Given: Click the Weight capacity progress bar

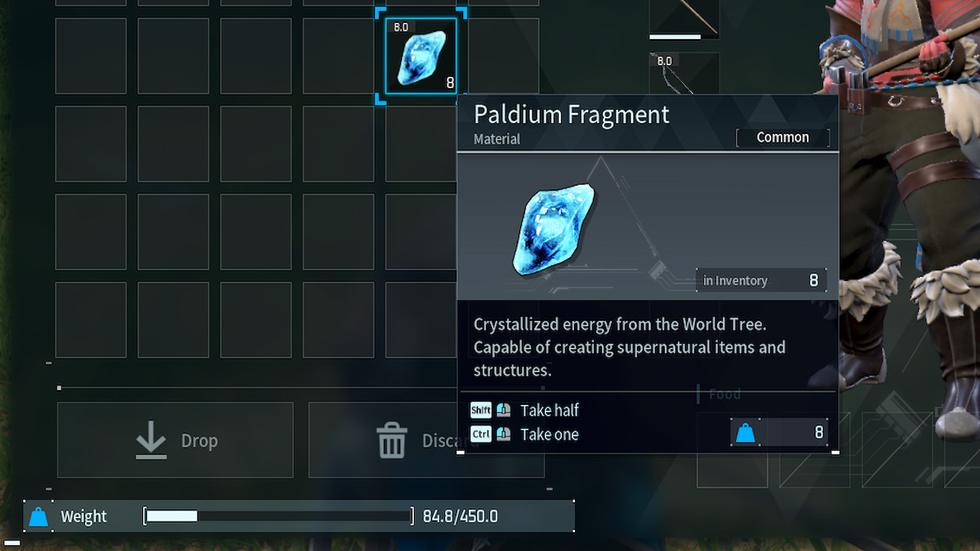Looking at the screenshot, I should (278, 516).
